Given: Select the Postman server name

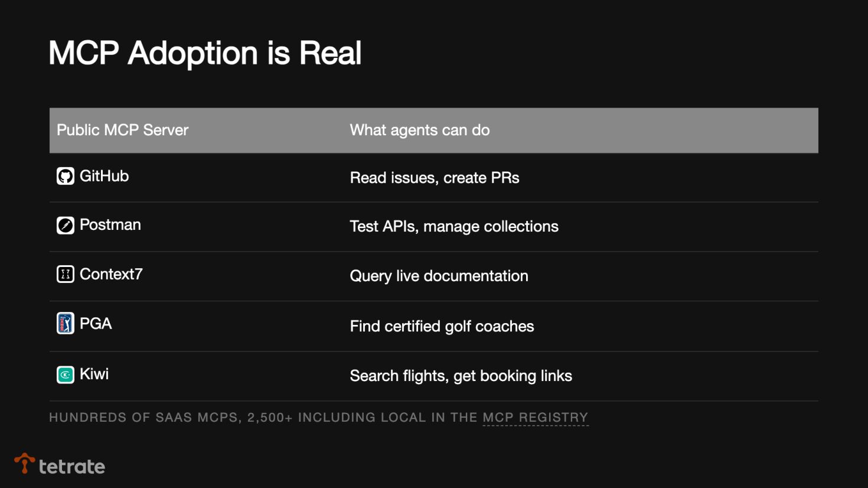Looking at the screenshot, I should (x=110, y=225).
